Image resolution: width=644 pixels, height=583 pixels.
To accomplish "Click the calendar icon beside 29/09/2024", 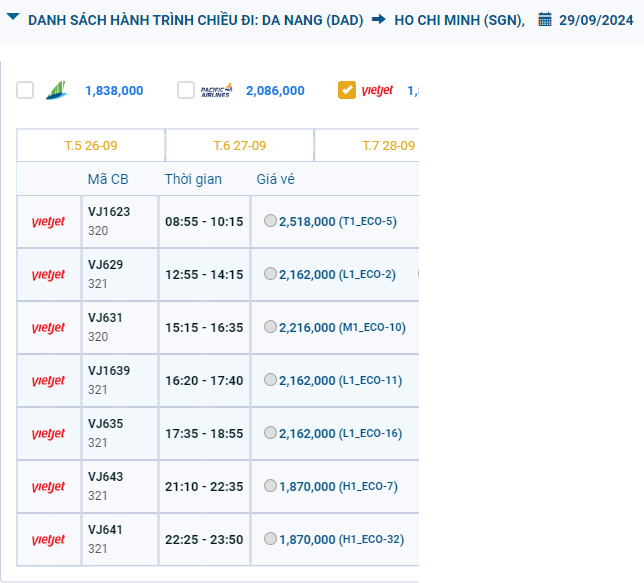I will click(545, 20).
